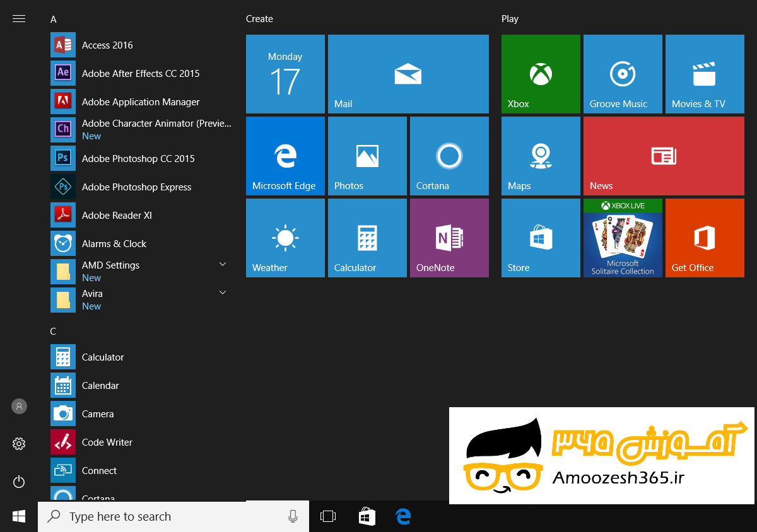
Task: Open the Store icon on the taskbar
Action: tap(367, 517)
